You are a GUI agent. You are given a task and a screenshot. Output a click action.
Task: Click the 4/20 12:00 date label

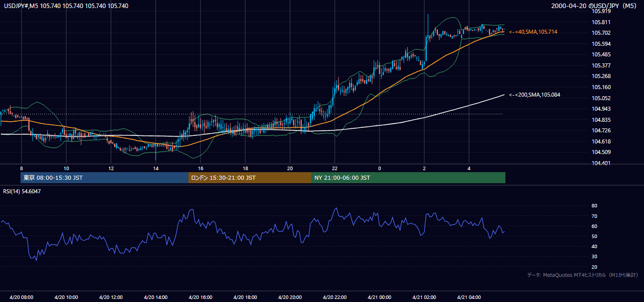[111, 297]
